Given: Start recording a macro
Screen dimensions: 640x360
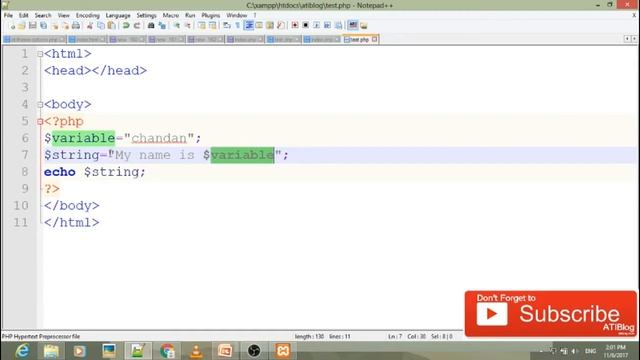Looking at the screenshot, I should coord(295,25).
